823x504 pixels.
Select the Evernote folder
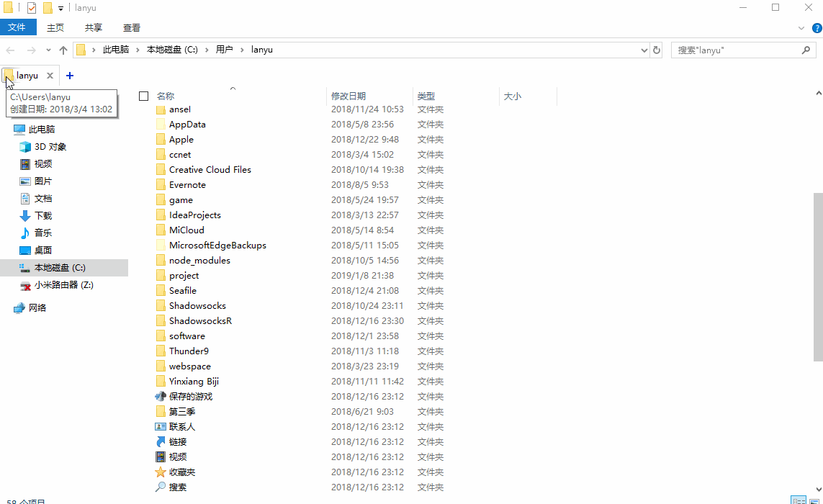(187, 185)
